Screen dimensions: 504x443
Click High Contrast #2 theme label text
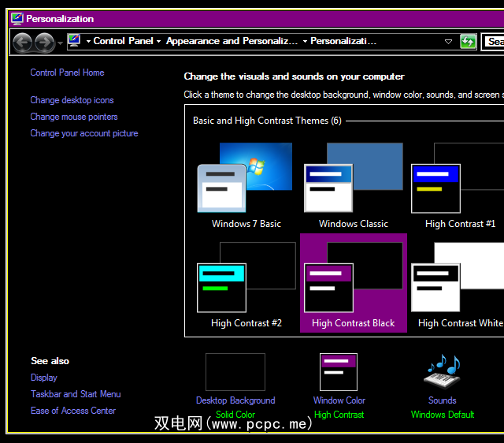point(246,323)
